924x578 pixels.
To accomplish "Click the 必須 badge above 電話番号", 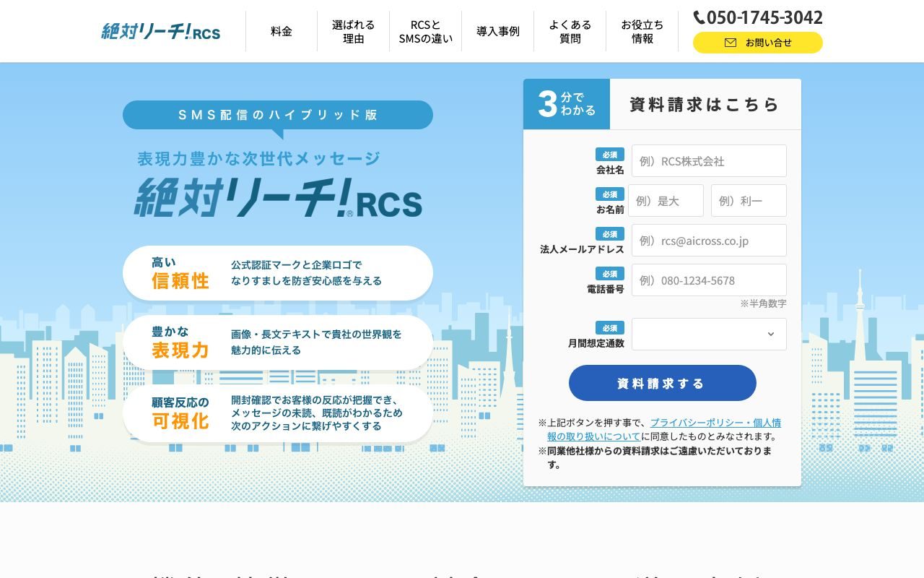I will click(610, 274).
